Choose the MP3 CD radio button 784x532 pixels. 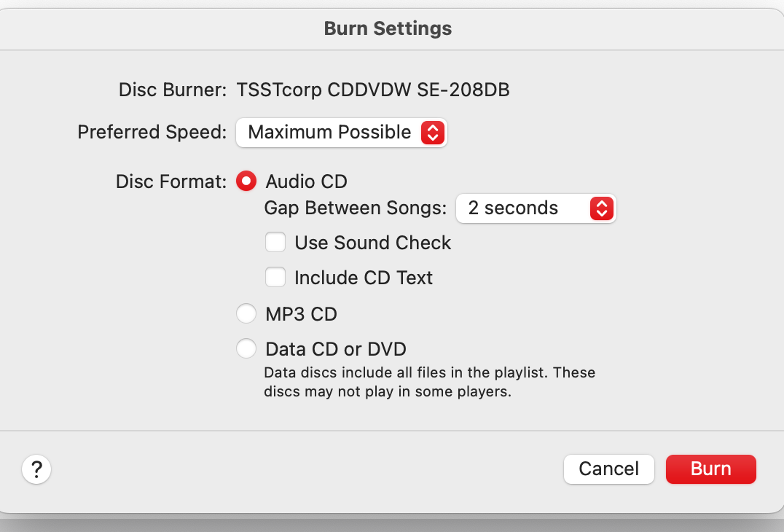pyautogui.click(x=246, y=314)
